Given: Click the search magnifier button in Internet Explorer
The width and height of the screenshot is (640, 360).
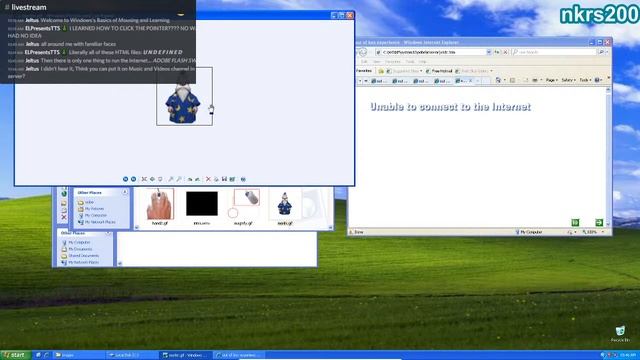Looking at the screenshot, I should [601, 52].
